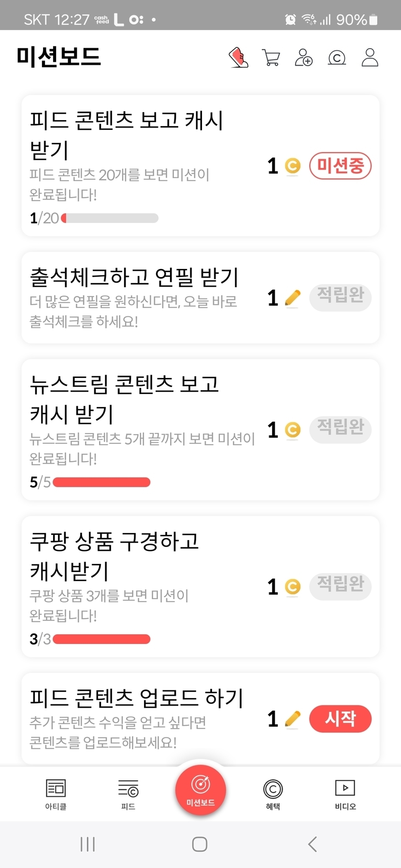
Task: Switch to the 피드 tab
Action: point(128,794)
